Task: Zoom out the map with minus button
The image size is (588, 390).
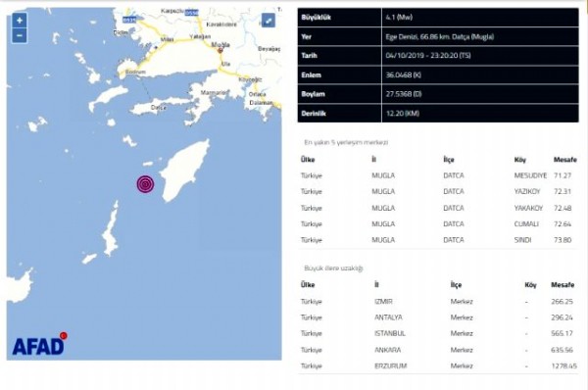Action: click(x=20, y=36)
